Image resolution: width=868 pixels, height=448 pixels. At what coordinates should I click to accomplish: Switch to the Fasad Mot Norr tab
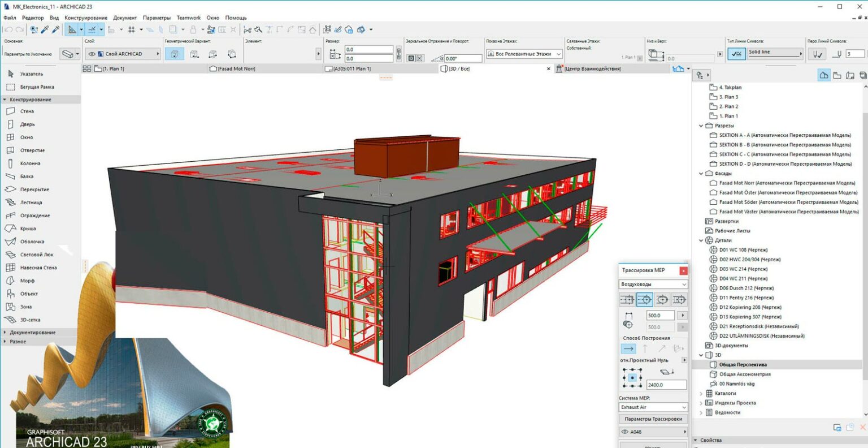pyautogui.click(x=237, y=68)
